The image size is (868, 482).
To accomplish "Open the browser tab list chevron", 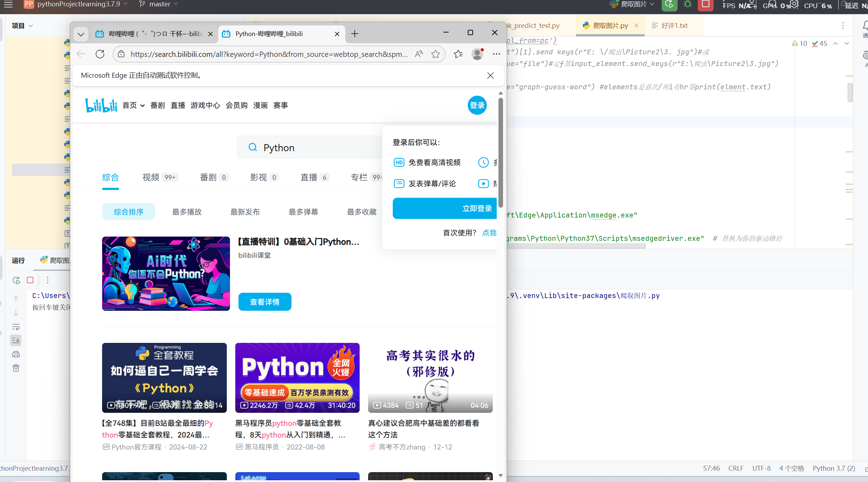I will pyautogui.click(x=81, y=34).
